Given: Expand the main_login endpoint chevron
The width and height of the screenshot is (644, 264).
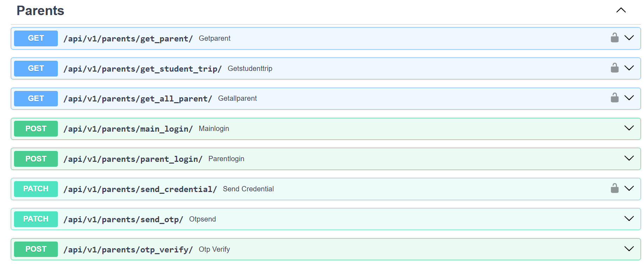Looking at the screenshot, I should pyautogui.click(x=629, y=128).
